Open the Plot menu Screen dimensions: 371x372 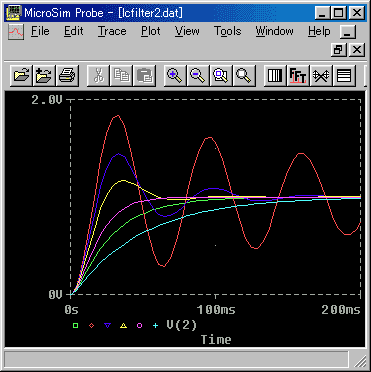[151, 31]
